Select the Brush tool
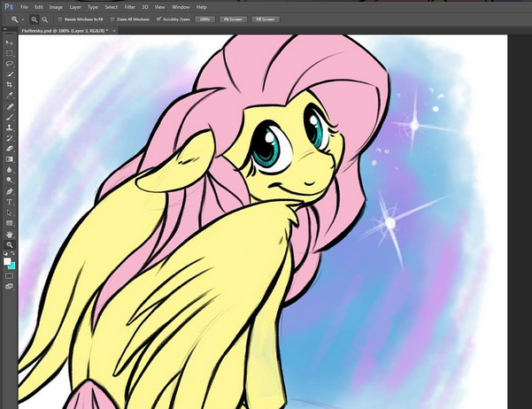 click(9, 117)
